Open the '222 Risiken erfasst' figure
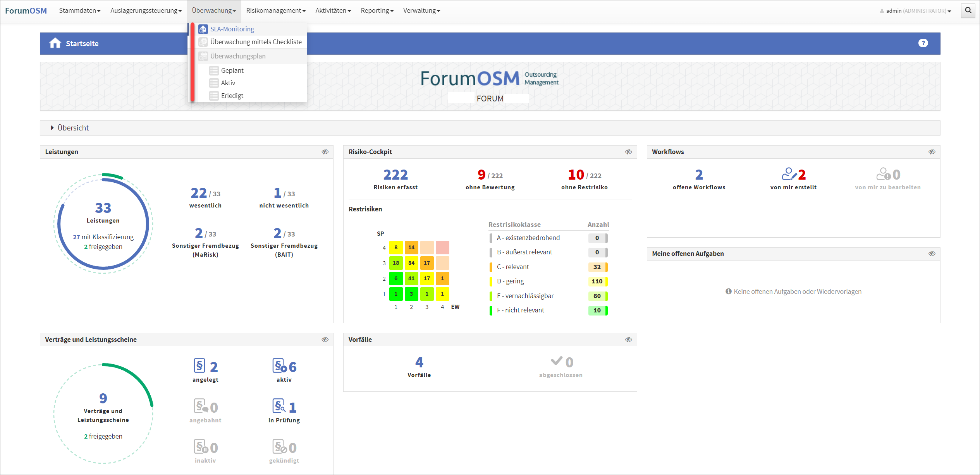The image size is (980, 475). point(395,175)
